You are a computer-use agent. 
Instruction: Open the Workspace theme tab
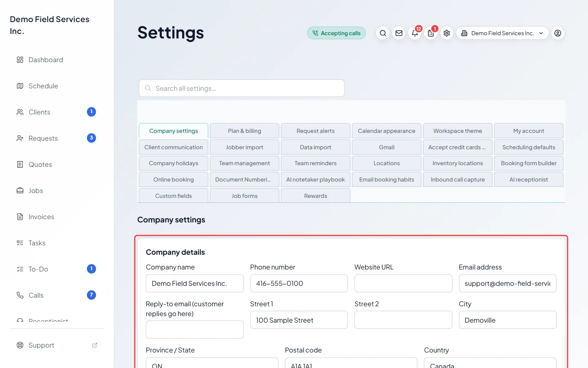click(x=458, y=131)
